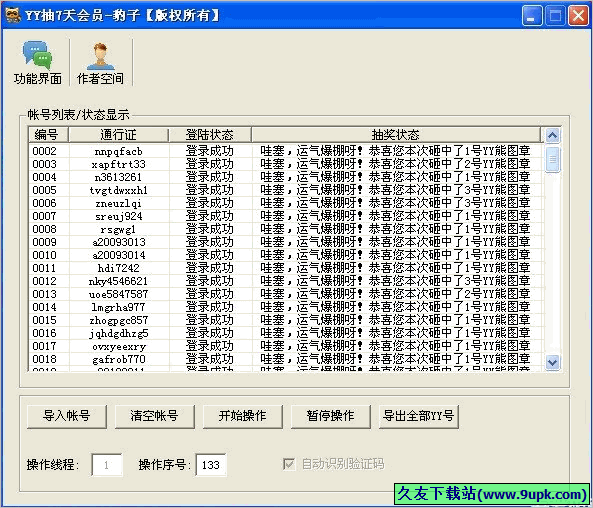
Task: Select account a20093014
Action: 119,255
